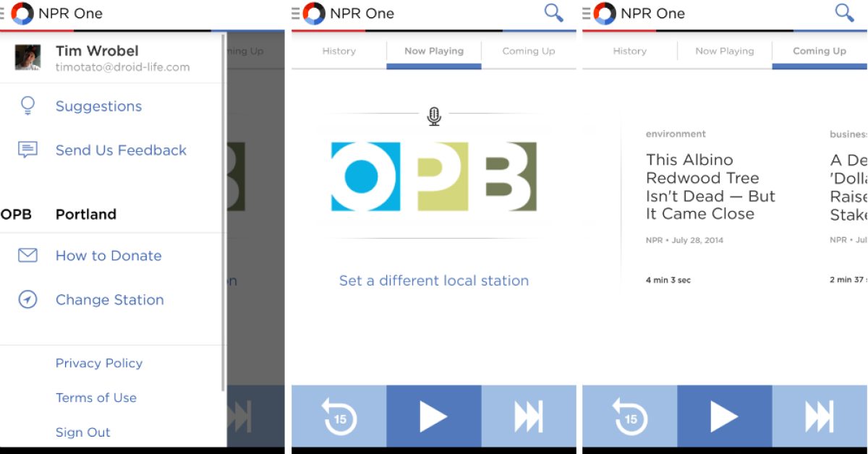Image resolution: width=868 pixels, height=454 pixels.
Task: Open Suggestions lightbulb icon in drawer
Action: pos(27,106)
